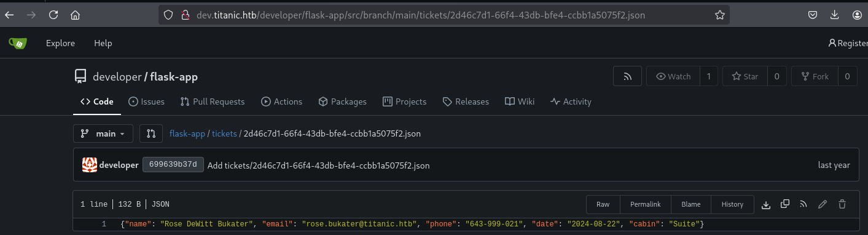This screenshot has width=868, height=235.
Task: Download the file using the download icon
Action: (766, 204)
